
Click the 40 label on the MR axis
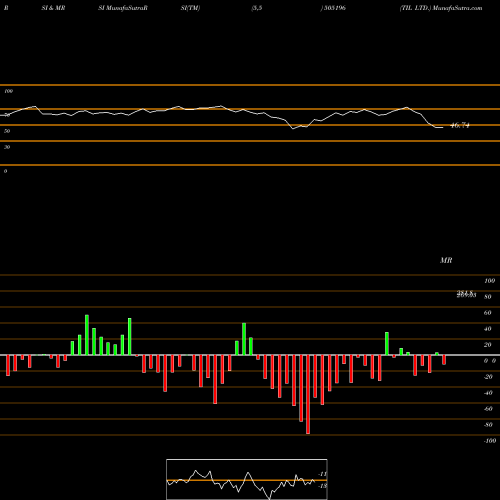click(488, 329)
